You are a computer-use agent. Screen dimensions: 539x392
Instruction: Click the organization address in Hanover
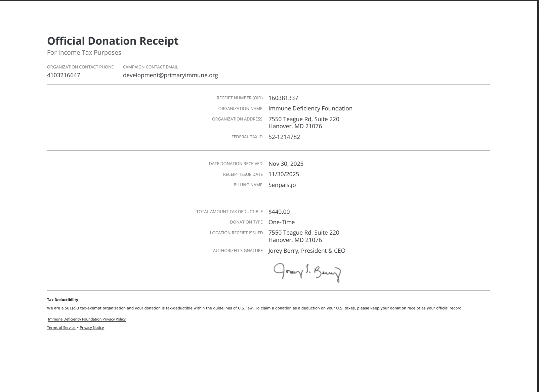(303, 122)
